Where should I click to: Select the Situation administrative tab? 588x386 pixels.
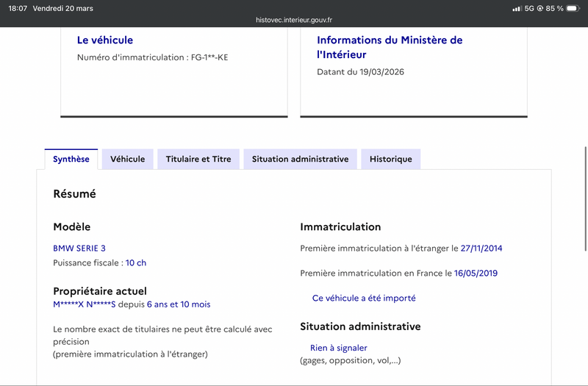click(x=300, y=159)
